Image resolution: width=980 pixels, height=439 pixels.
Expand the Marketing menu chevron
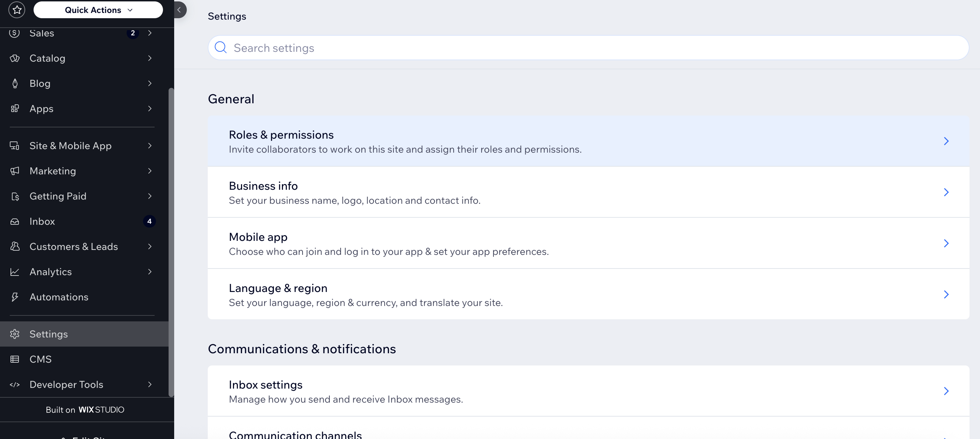[x=150, y=171]
